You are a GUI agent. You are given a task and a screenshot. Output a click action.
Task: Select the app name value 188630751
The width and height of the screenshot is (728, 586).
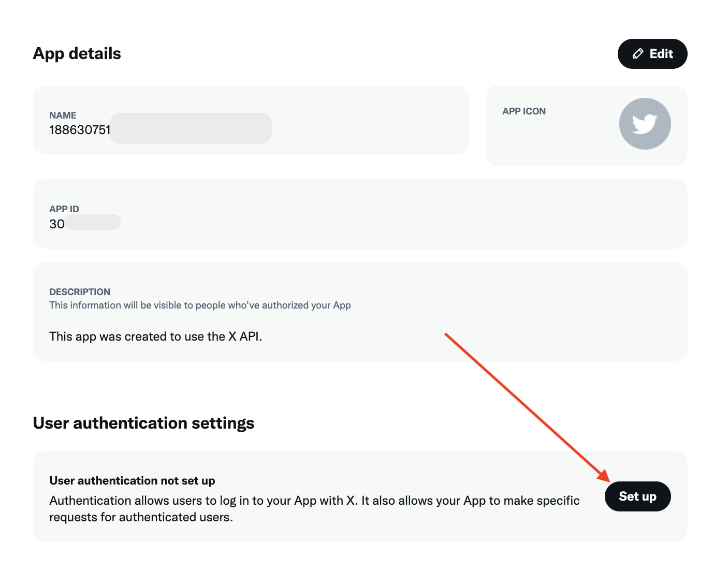coord(80,130)
